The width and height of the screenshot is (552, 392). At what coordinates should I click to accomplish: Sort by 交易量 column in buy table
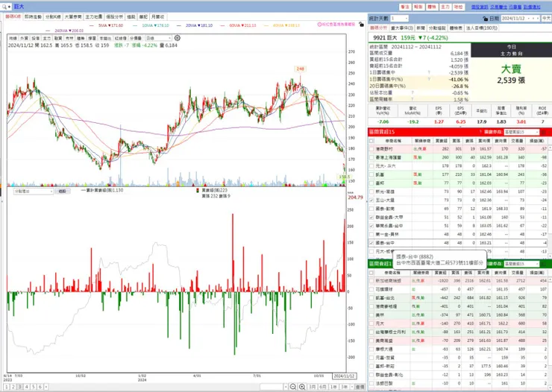[x=517, y=141]
